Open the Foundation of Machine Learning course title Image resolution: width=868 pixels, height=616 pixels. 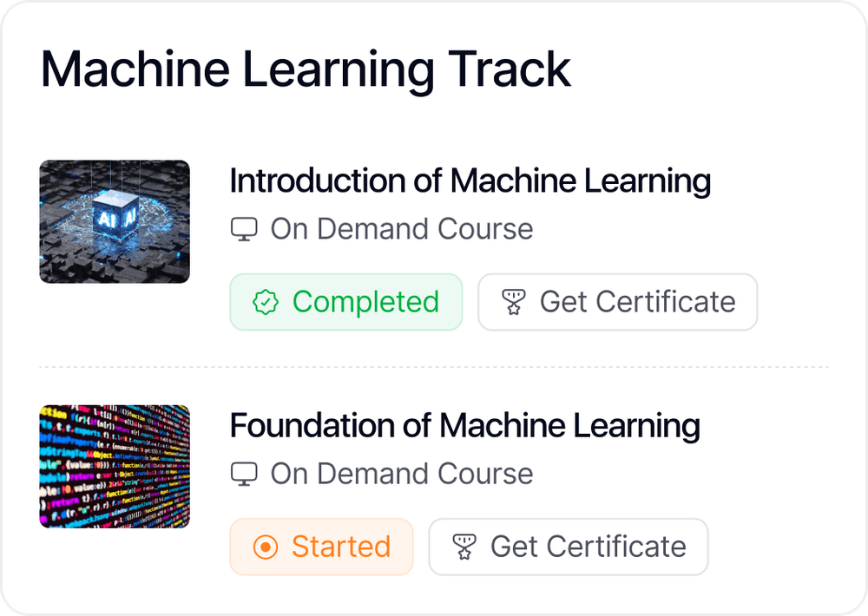coord(464,426)
